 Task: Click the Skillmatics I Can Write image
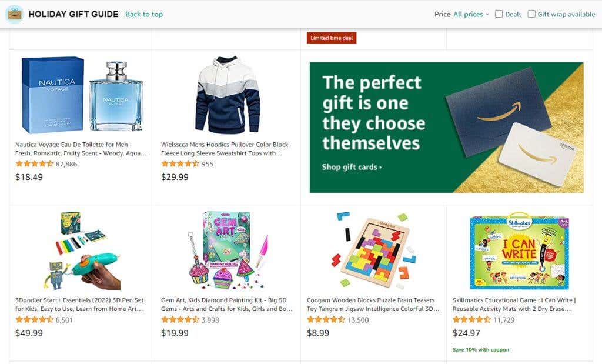pyautogui.click(x=519, y=251)
